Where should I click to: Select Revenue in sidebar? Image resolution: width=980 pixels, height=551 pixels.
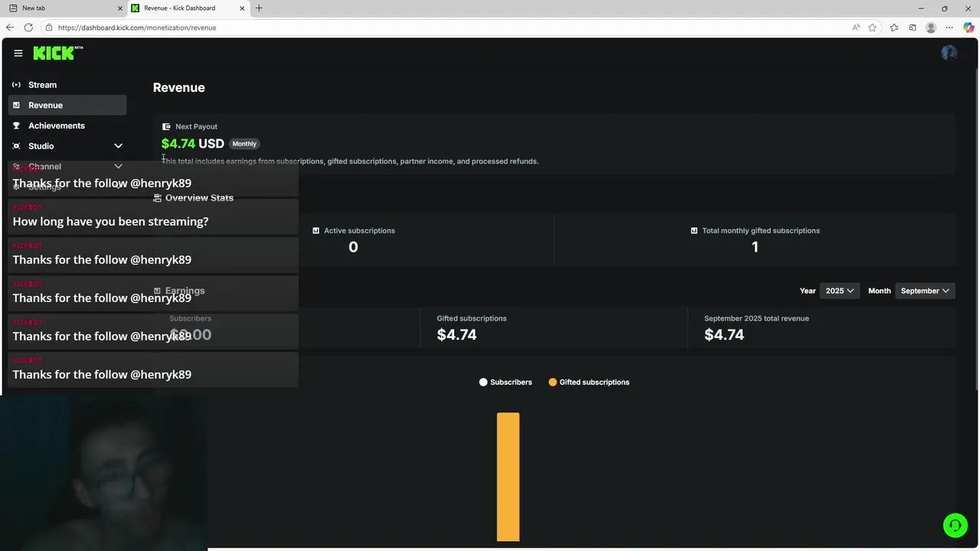click(x=67, y=105)
